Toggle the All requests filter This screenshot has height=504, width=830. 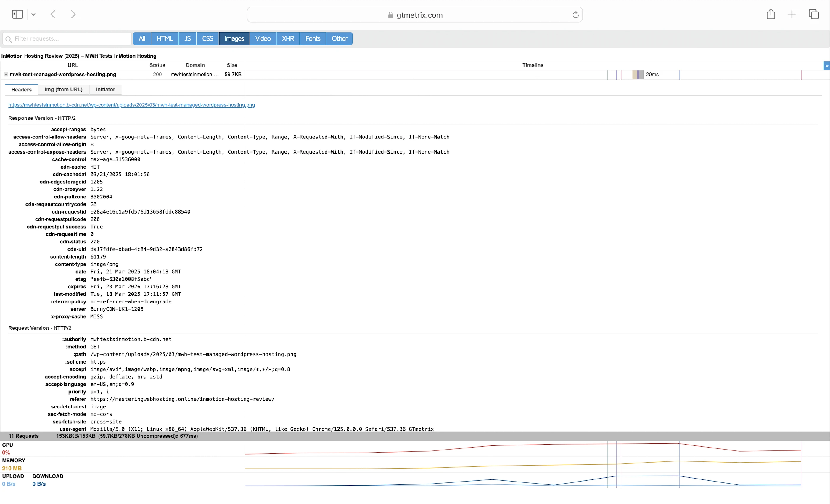142,39
